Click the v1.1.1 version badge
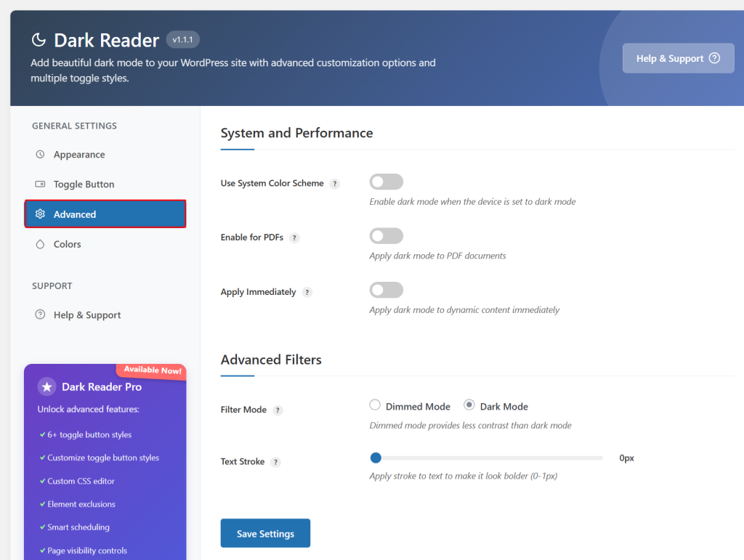Screen dimensions: 744x560 click(182, 40)
